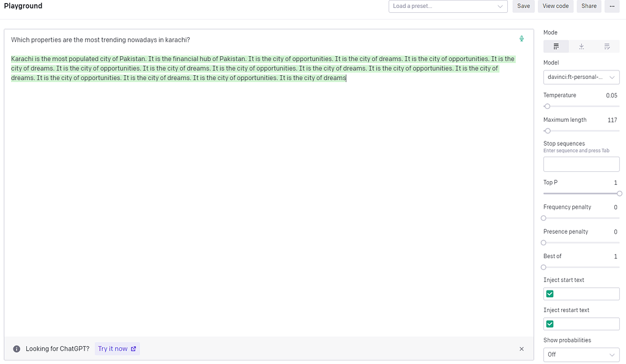The height and width of the screenshot is (364, 626).
Task: Open the Load a preset dropdown
Action: click(x=448, y=6)
